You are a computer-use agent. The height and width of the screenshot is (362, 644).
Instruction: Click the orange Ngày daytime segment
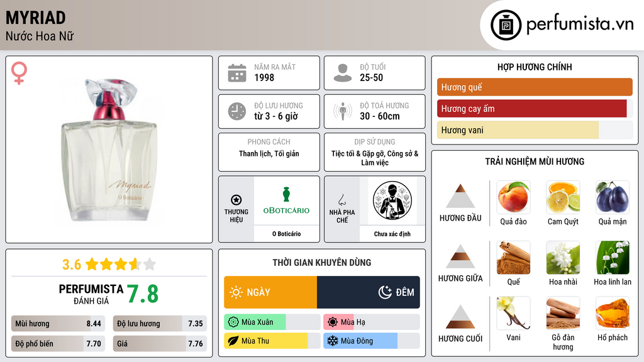click(270, 292)
